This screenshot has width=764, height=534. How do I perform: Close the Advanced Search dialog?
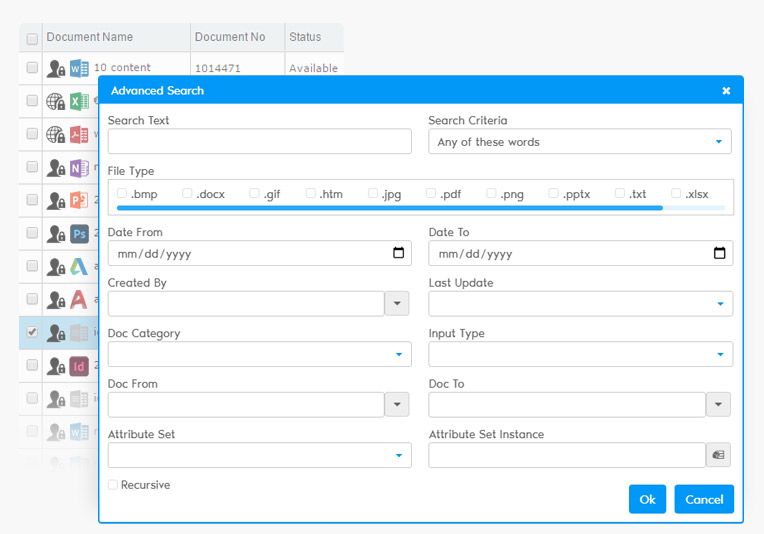[726, 91]
